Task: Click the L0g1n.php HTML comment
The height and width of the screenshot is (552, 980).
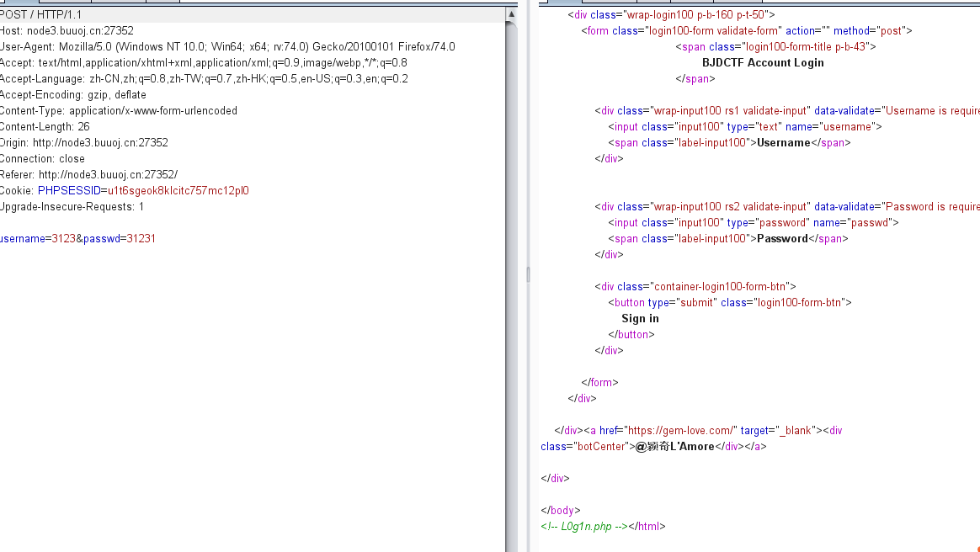Action: coord(583,527)
